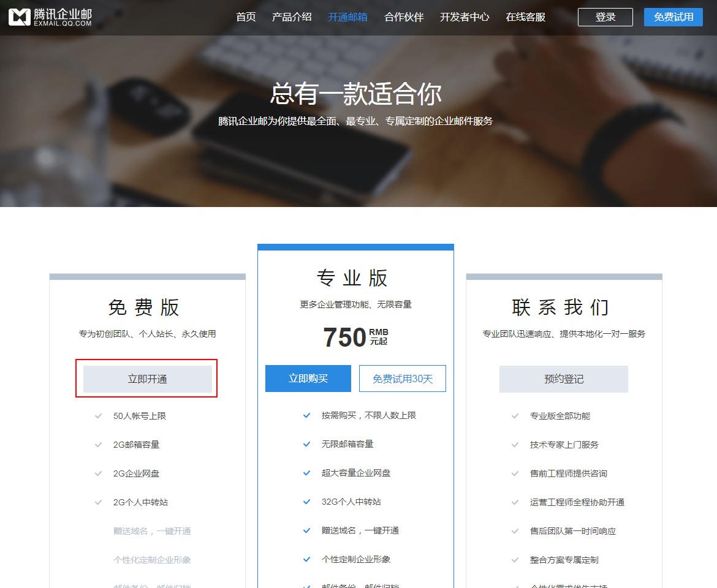Click 预约登记 under contact us

point(563,379)
